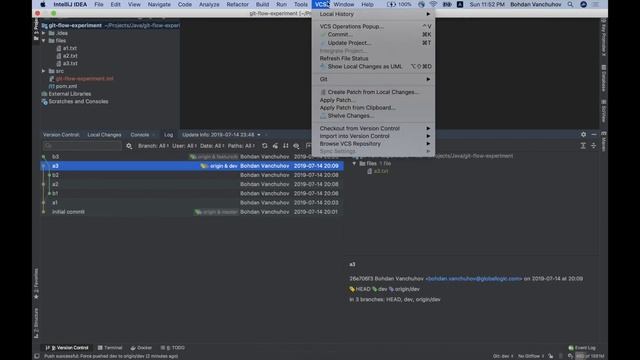Open the Window menu in menu bar

click(x=344, y=4)
